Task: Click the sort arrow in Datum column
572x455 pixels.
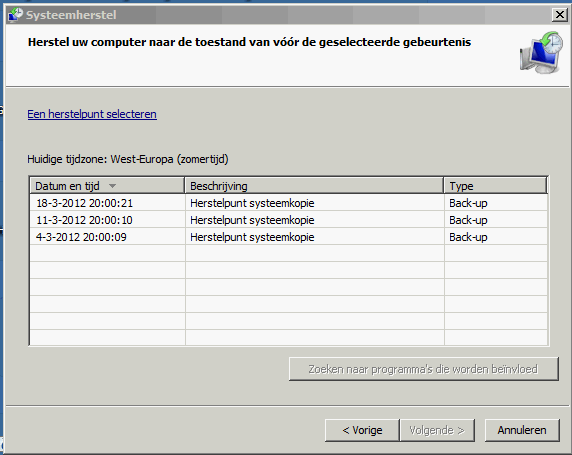Action: 112,186
